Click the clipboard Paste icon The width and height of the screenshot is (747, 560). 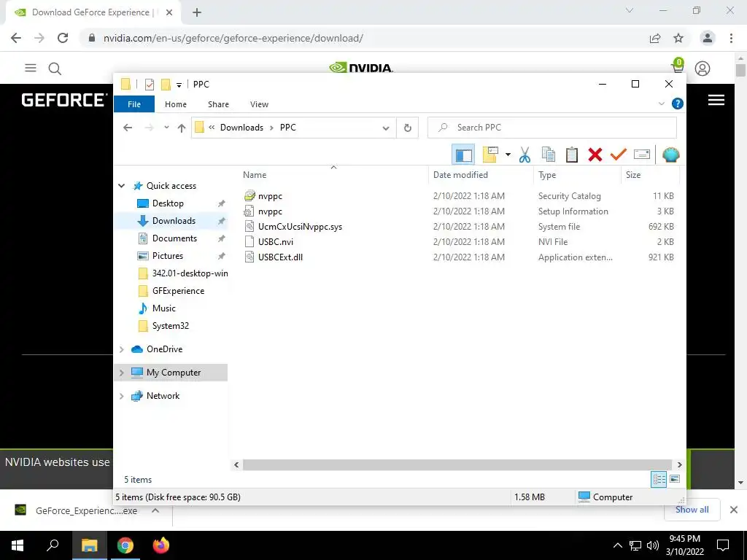click(572, 155)
